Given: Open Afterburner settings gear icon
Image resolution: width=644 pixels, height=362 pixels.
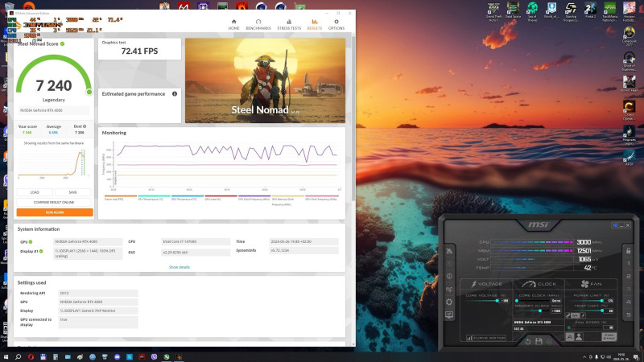Looking at the screenshot, I should tap(449, 302).
